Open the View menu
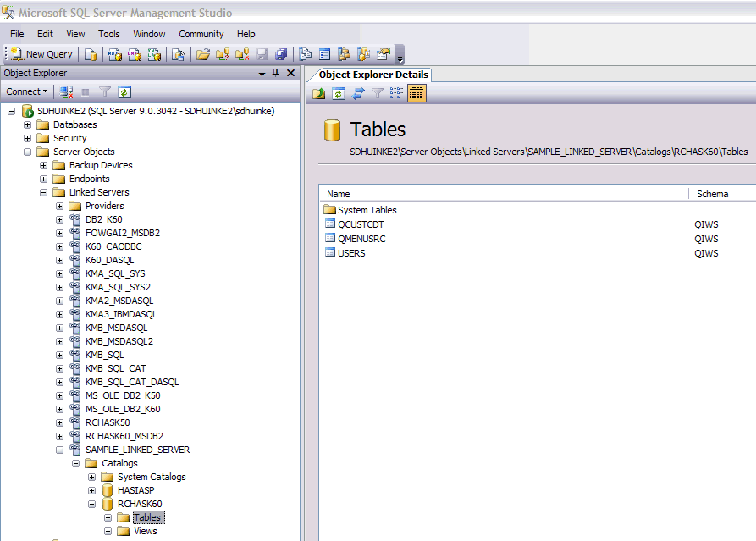The image size is (756, 541). tap(75, 34)
